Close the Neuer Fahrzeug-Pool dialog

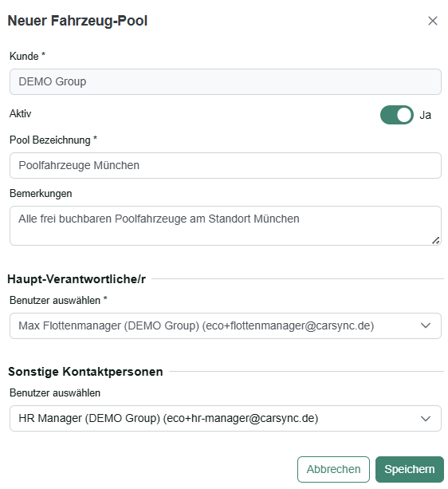coord(432,21)
